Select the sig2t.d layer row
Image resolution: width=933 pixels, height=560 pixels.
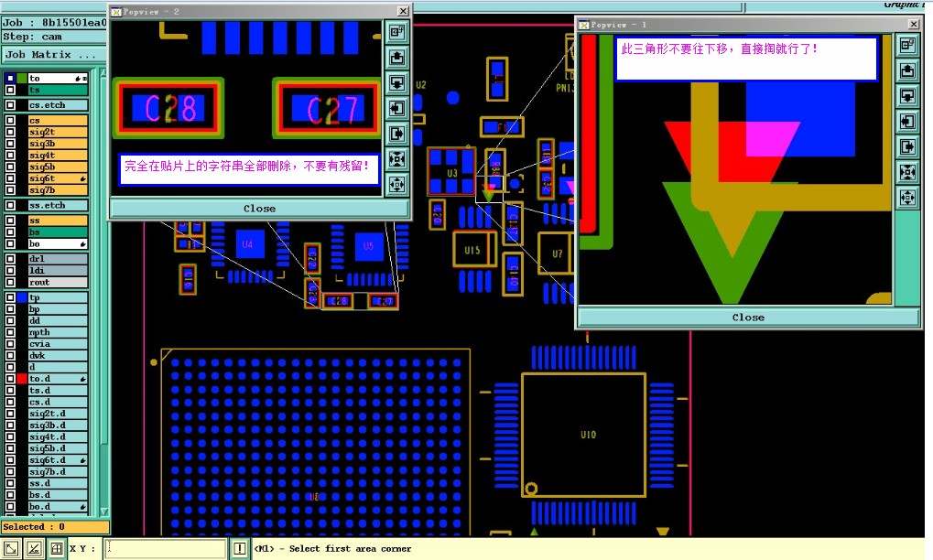pyautogui.click(x=58, y=414)
